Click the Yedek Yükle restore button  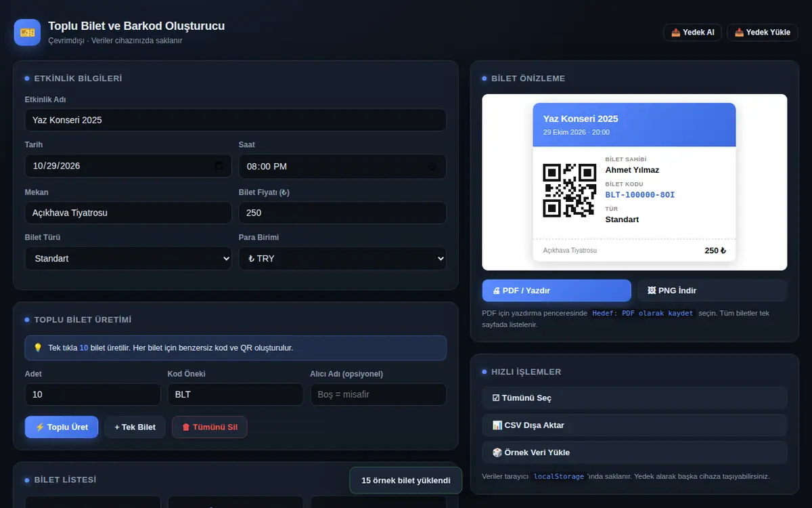(x=763, y=33)
